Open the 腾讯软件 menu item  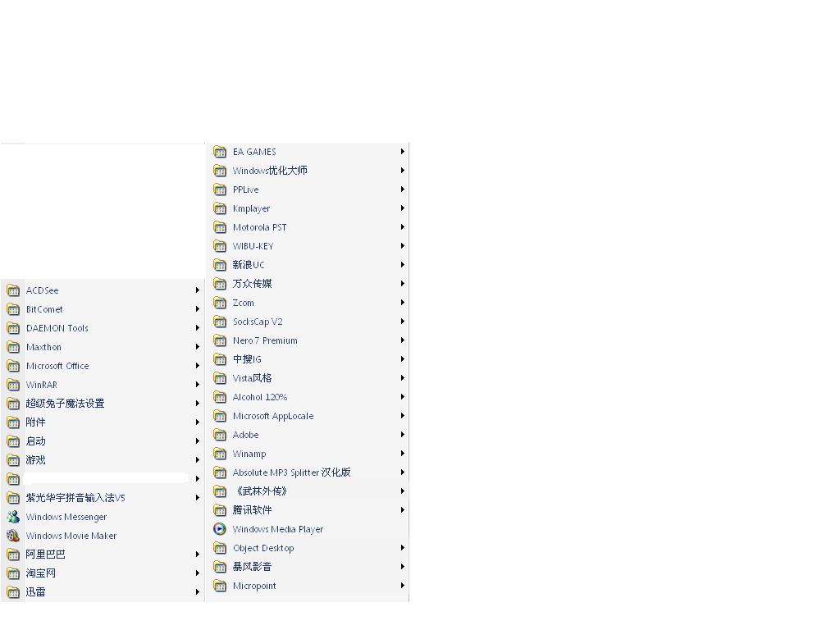pos(309,510)
